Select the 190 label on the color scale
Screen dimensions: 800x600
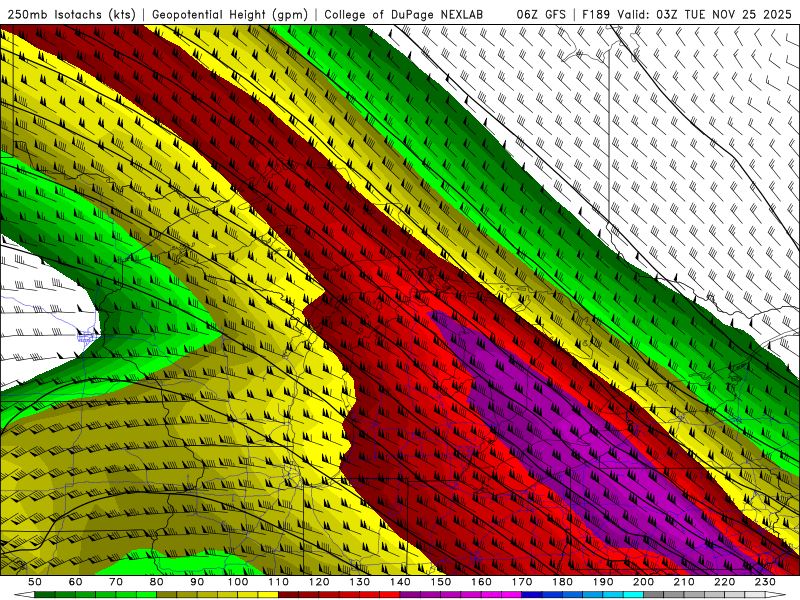coord(603,582)
